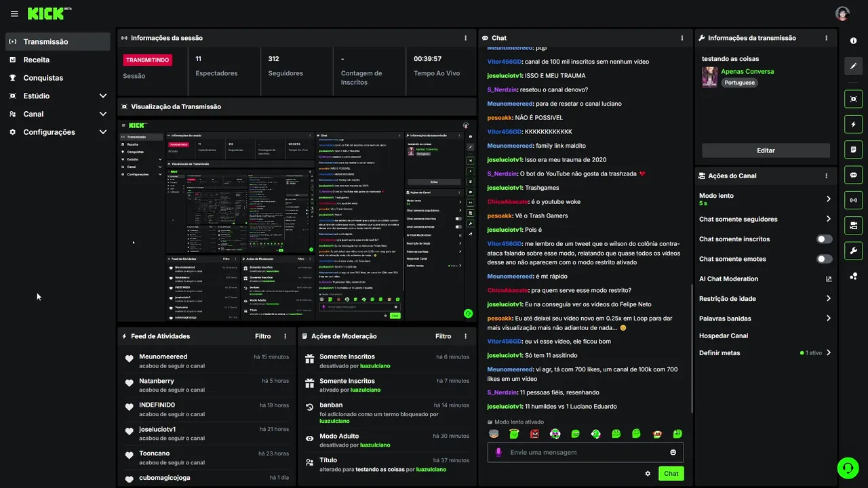Click the three-dots cluster icon in right sidebar
This screenshot has width=868, height=488.
[x=853, y=276]
